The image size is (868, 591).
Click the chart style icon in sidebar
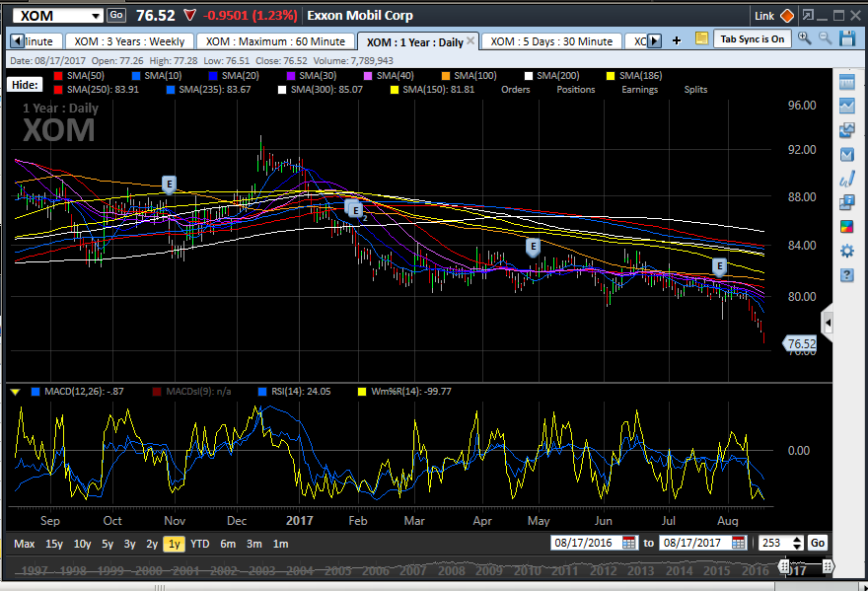pyautogui.click(x=847, y=154)
